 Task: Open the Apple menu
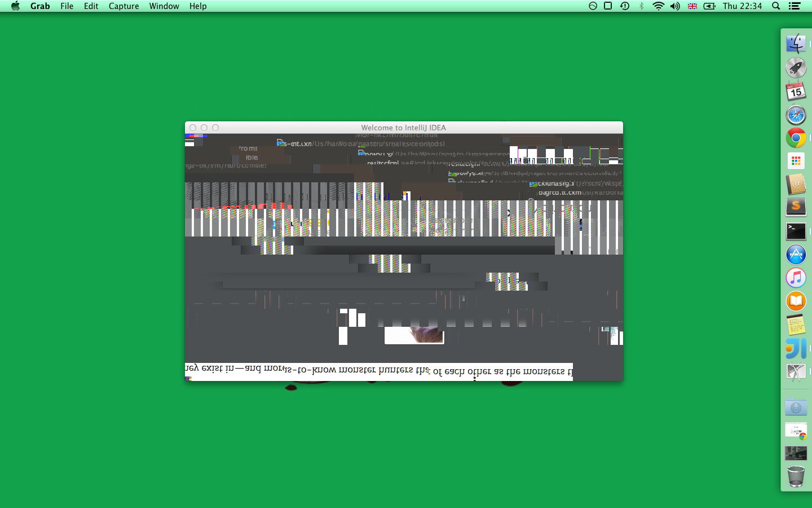[15, 6]
